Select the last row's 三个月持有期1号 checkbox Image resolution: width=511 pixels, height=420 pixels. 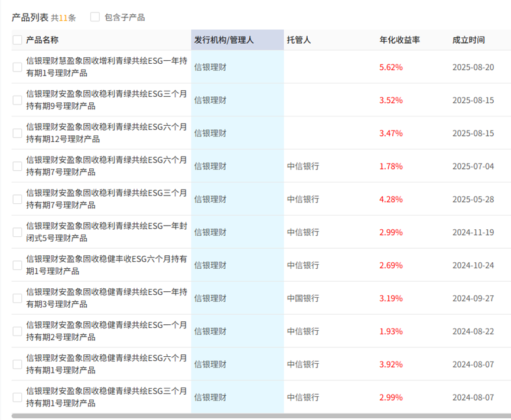click(x=17, y=397)
